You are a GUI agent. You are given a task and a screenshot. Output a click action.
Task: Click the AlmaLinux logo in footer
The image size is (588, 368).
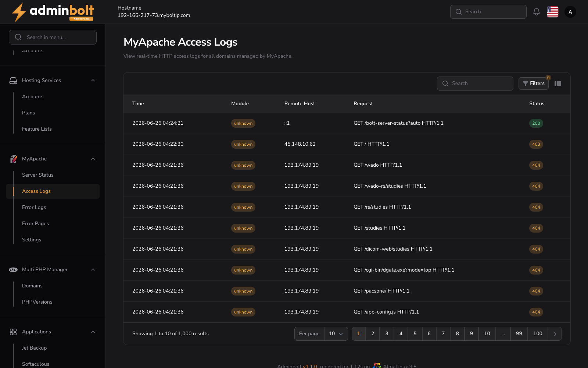pos(377,365)
